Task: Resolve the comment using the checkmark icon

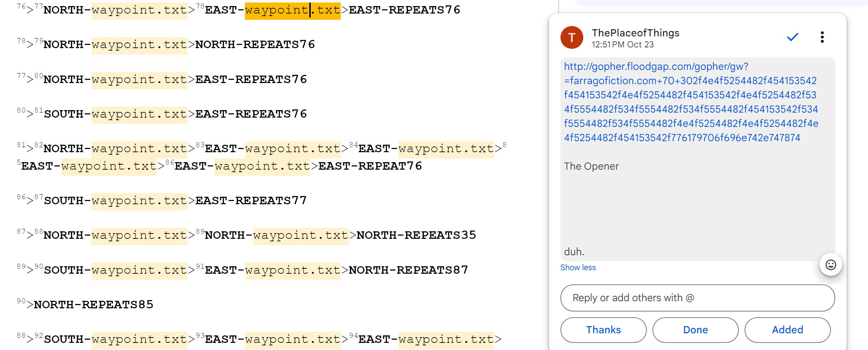Action: [792, 37]
